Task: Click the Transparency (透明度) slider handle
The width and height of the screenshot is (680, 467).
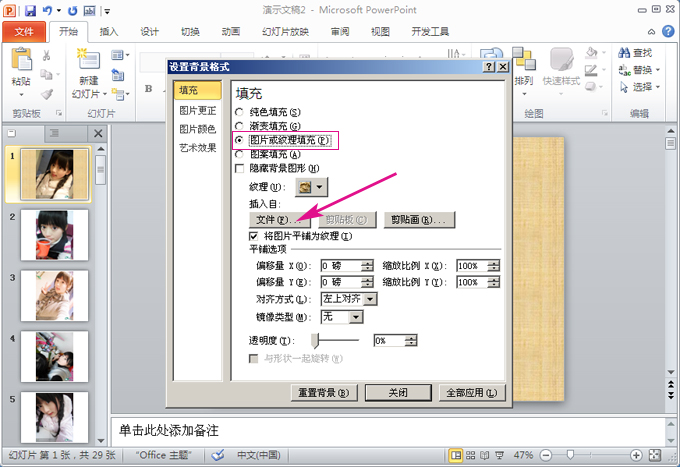Action: point(315,340)
